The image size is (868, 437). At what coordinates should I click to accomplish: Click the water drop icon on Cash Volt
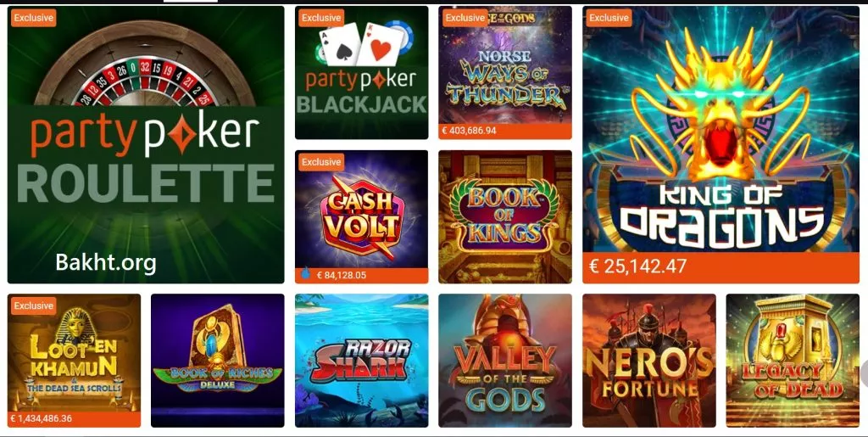[x=305, y=274]
